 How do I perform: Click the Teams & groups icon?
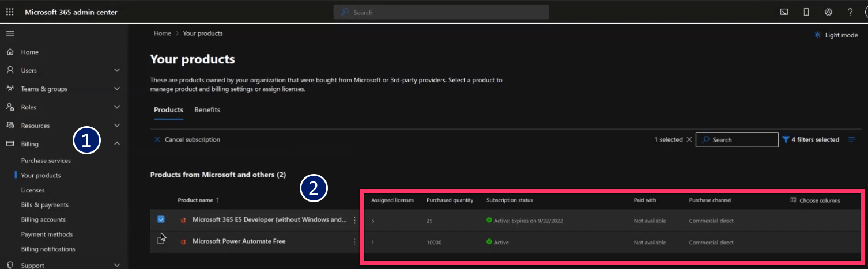(x=10, y=89)
